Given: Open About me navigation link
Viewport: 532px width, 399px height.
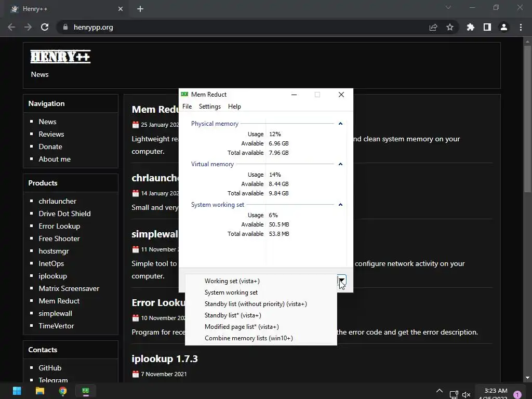Looking at the screenshot, I should pyautogui.click(x=55, y=159).
